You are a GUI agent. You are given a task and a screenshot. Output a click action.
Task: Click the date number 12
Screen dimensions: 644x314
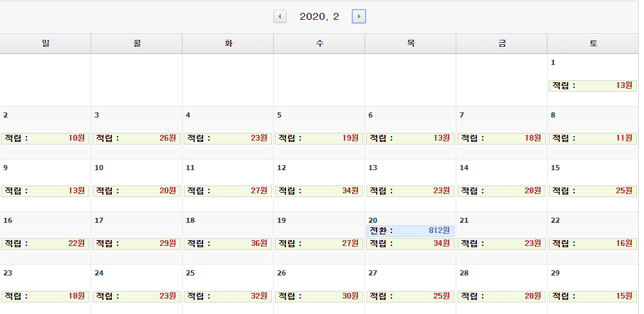pos(282,168)
